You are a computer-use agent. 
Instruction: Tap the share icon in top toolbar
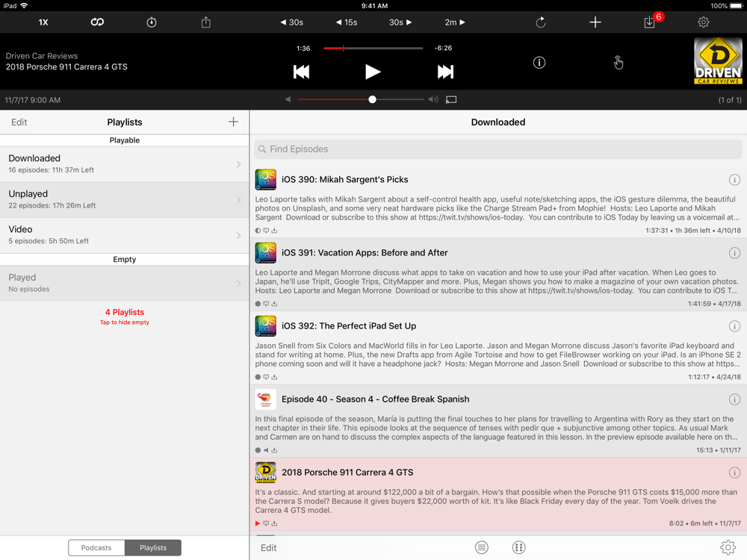206,22
